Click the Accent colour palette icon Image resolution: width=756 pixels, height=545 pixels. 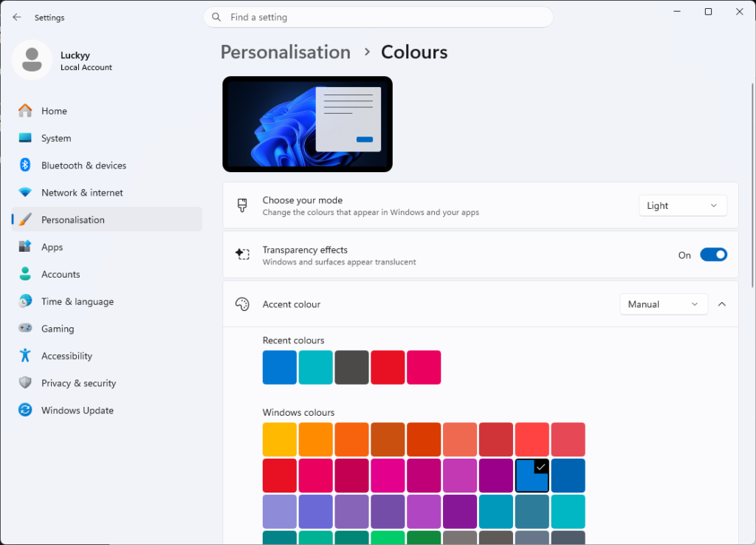(x=242, y=304)
